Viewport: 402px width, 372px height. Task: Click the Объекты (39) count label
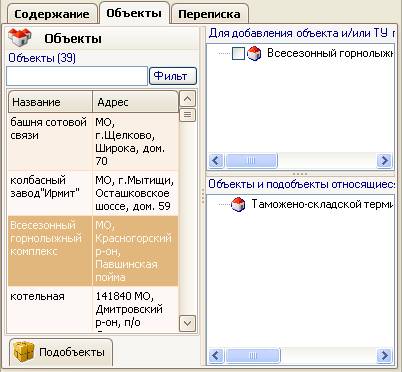click(42, 58)
